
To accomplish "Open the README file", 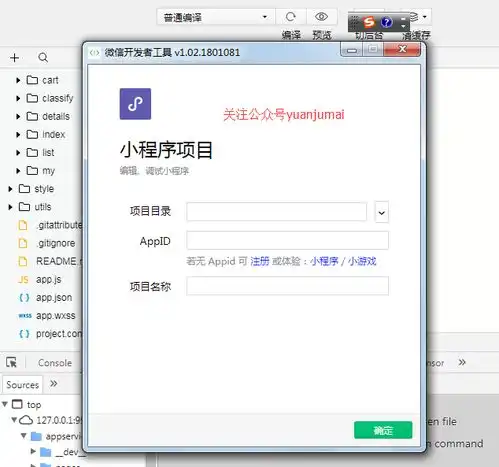I will pyautogui.click(x=58, y=261).
